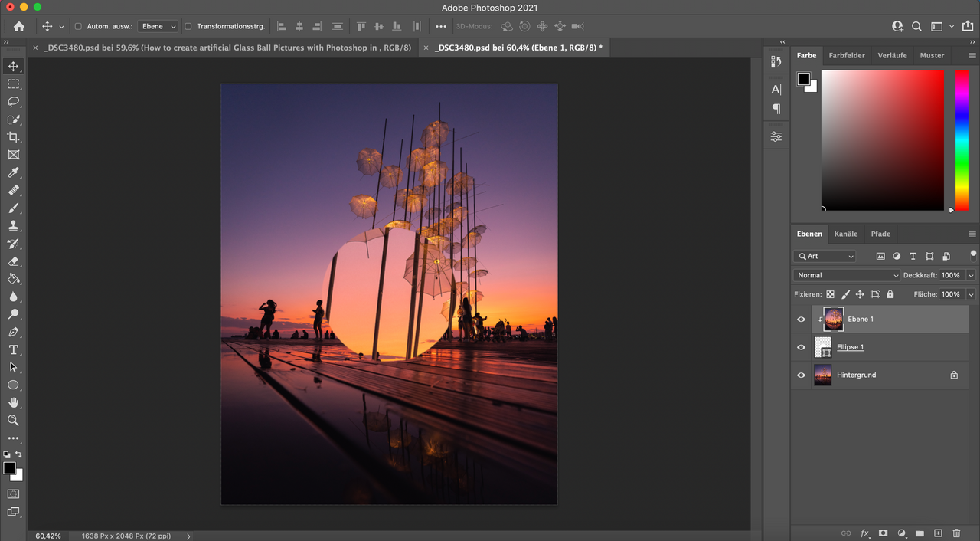The height and width of the screenshot is (541, 980).
Task: Open Ebenen panel hamburger menu
Action: click(x=972, y=234)
